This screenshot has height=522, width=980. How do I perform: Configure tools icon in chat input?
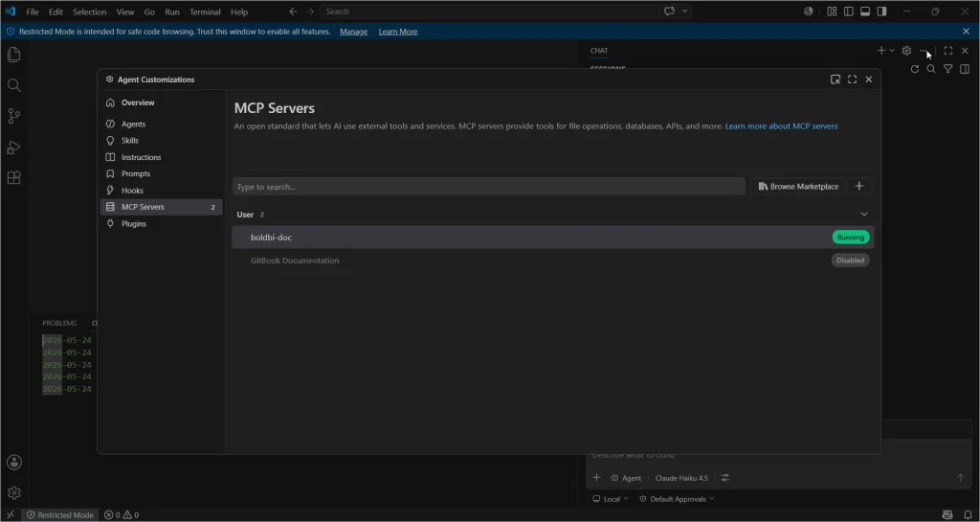point(725,478)
